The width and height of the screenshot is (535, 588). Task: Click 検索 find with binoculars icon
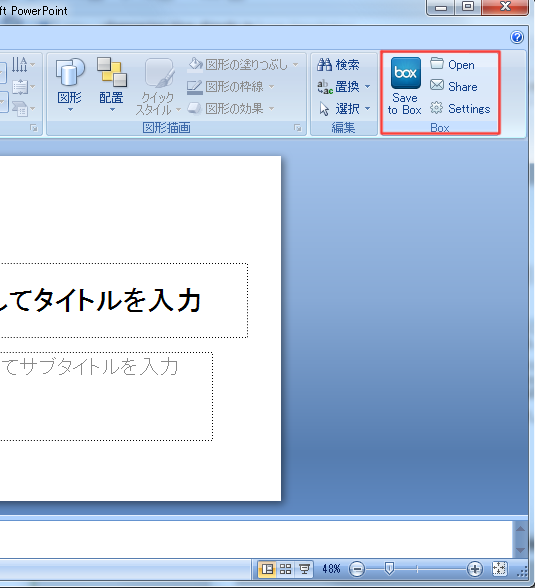[x=338, y=64]
